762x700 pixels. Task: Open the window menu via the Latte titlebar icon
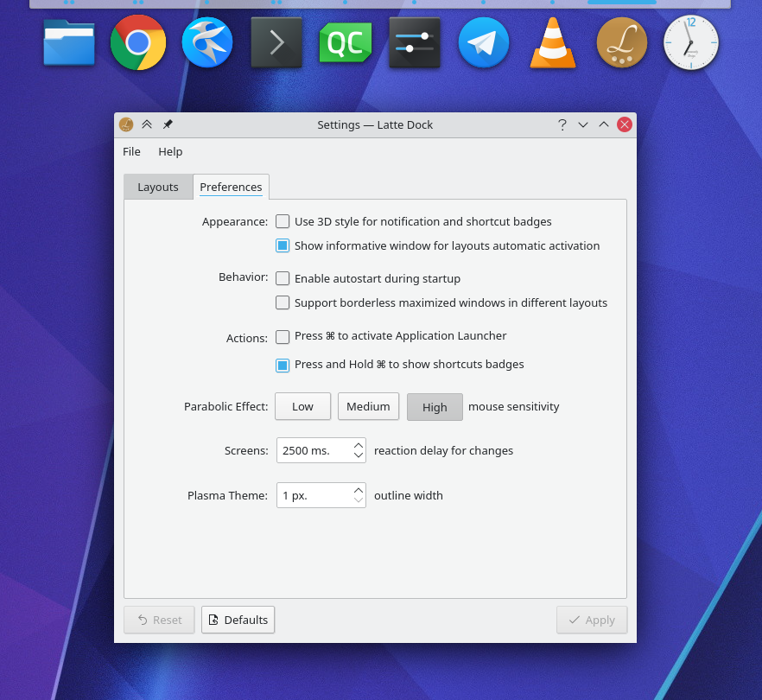click(125, 124)
